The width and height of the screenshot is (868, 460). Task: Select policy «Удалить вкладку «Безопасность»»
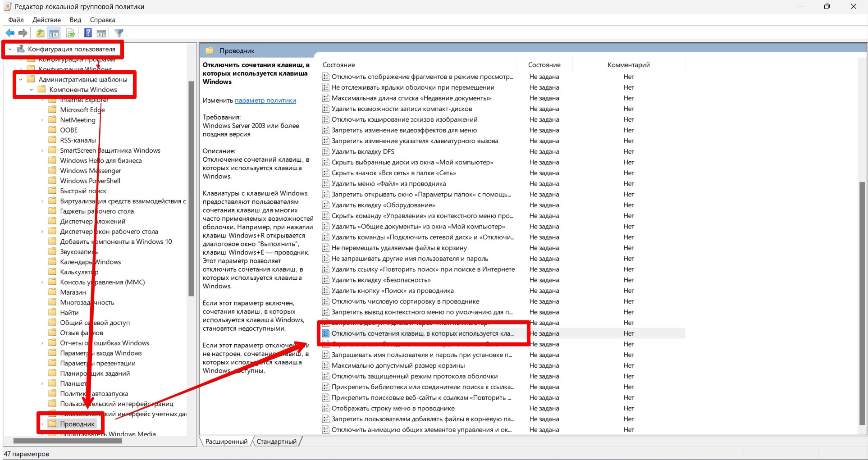point(381,280)
